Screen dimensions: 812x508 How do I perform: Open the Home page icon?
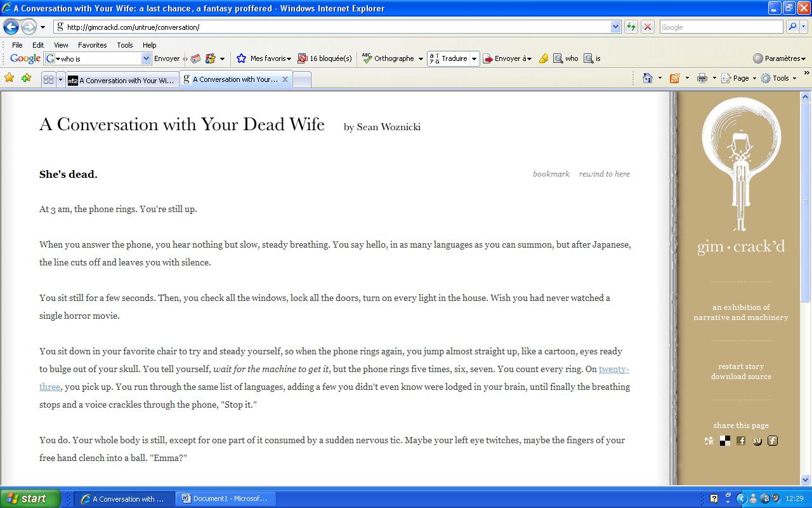(647, 78)
